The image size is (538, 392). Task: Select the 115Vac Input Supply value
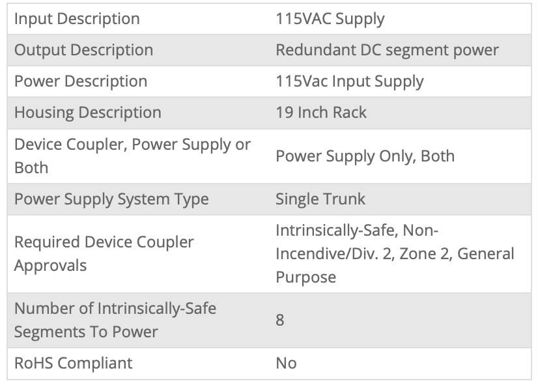click(x=349, y=81)
